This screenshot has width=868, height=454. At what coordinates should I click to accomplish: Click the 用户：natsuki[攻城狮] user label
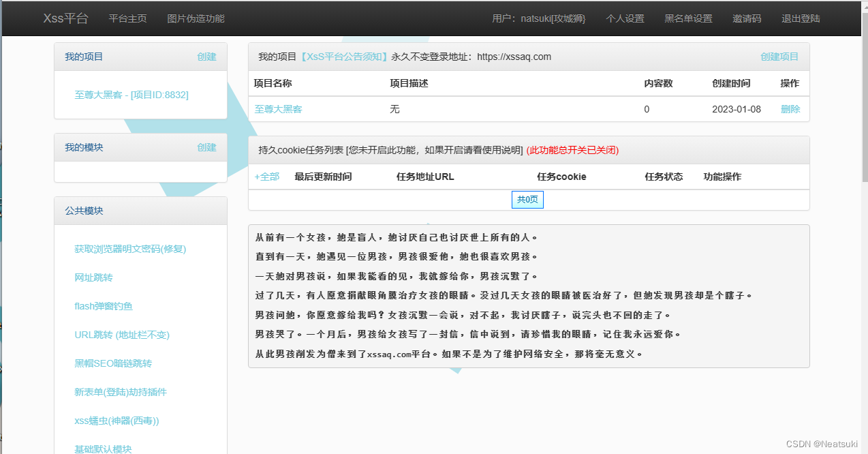[539, 18]
